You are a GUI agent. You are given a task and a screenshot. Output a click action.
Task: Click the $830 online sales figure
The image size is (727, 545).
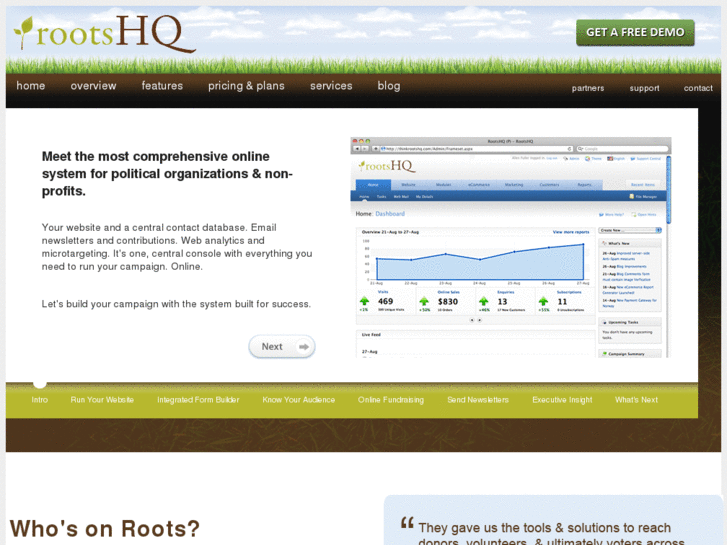tap(448, 301)
